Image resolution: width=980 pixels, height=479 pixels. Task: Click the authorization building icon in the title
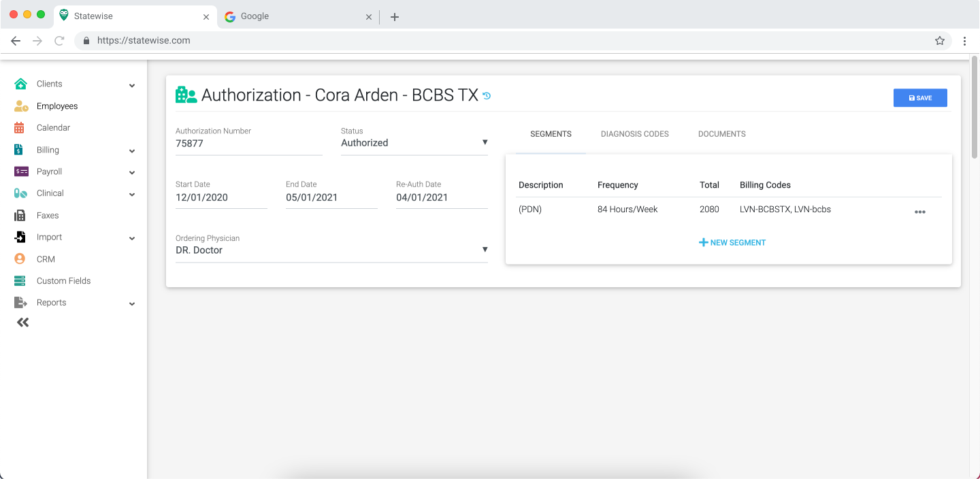click(186, 95)
